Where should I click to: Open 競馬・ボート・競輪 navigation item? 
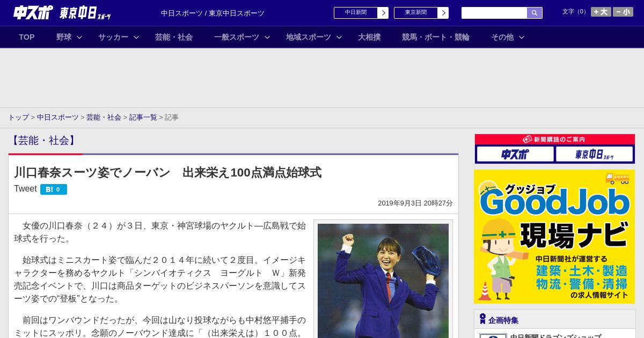click(x=436, y=37)
